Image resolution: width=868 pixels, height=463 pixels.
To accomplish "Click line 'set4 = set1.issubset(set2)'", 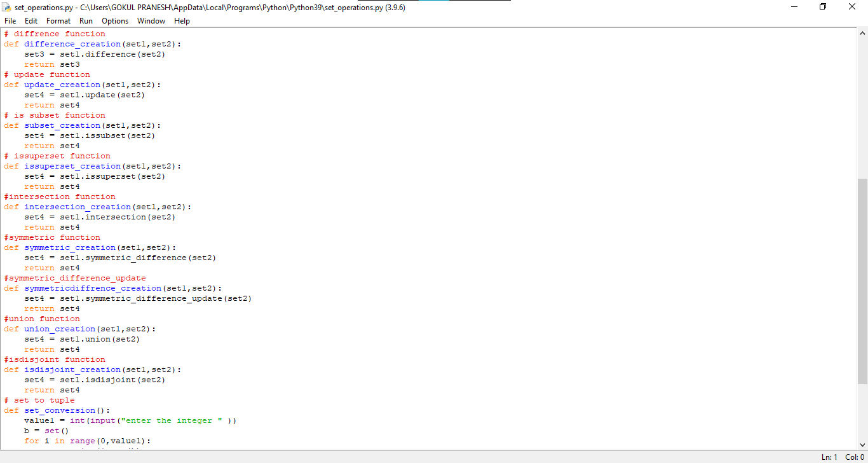I will click(90, 135).
